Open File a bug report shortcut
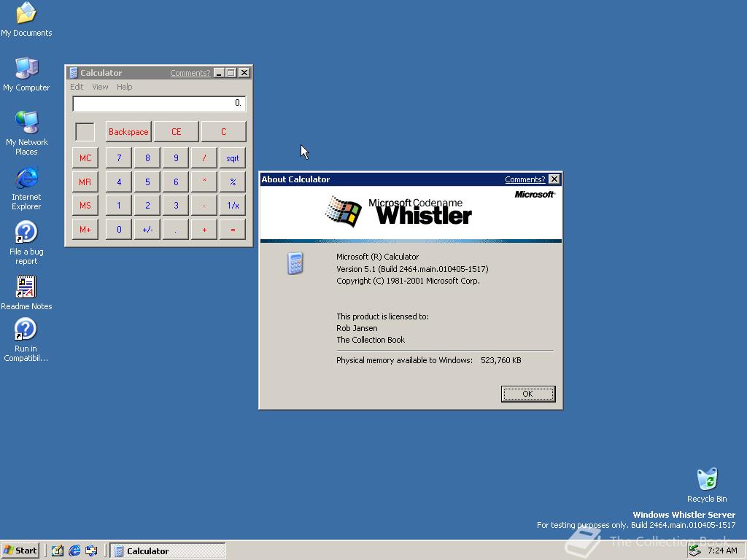Image resolution: width=747 pixels, height=560 pixels. 26,243
